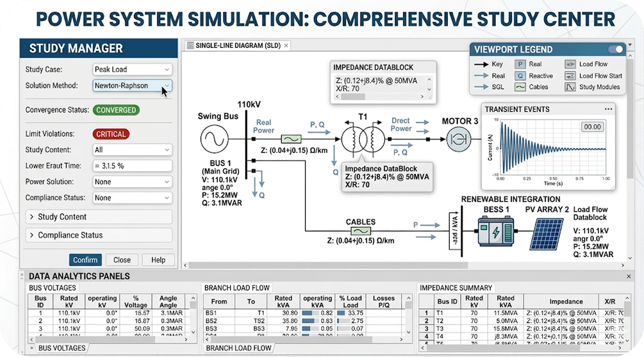
Task: Select the Swing Bus generator symbol
Action: tap(214, 140)
